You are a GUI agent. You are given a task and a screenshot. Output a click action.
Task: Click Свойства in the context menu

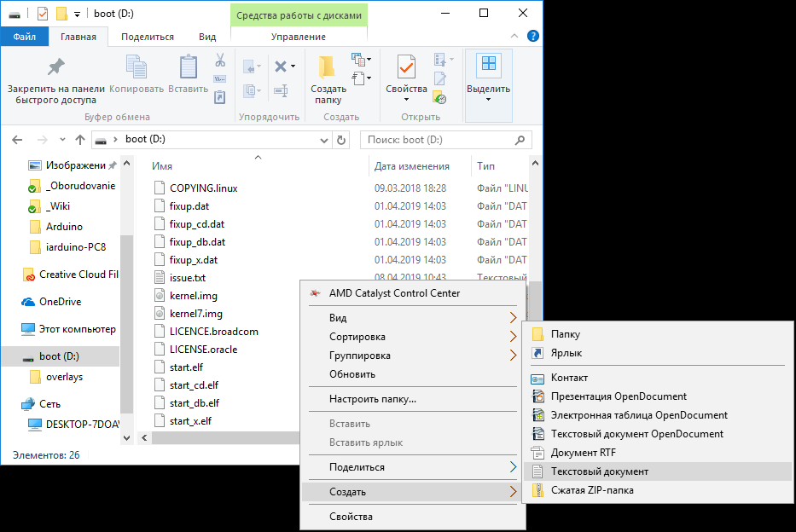[413, 517]
